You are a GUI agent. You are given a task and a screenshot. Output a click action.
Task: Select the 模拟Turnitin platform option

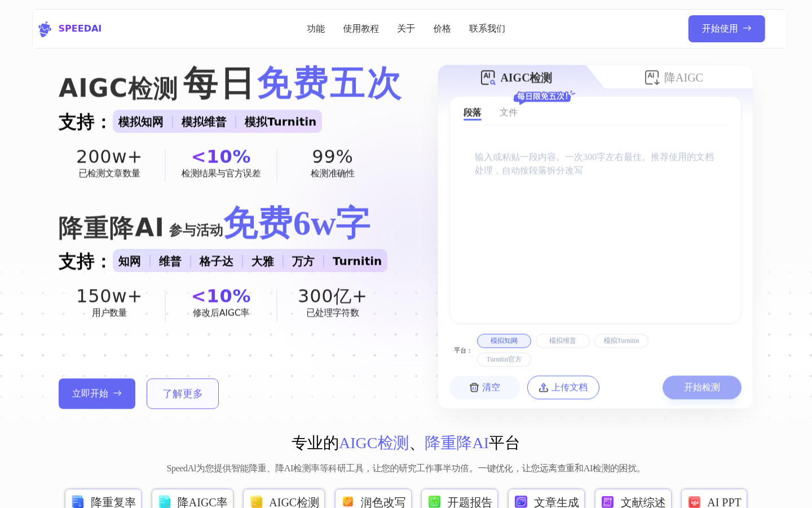pos(621,341)
